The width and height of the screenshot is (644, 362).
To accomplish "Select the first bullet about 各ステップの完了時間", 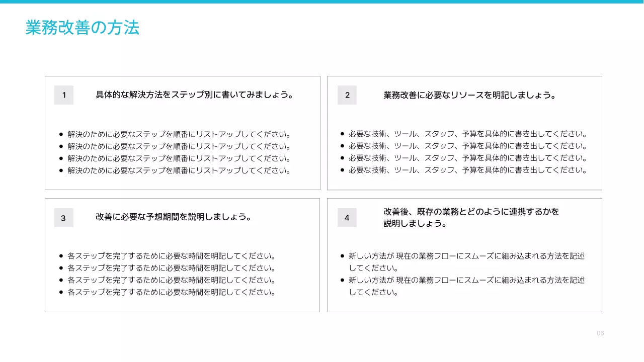I will 171,255.
